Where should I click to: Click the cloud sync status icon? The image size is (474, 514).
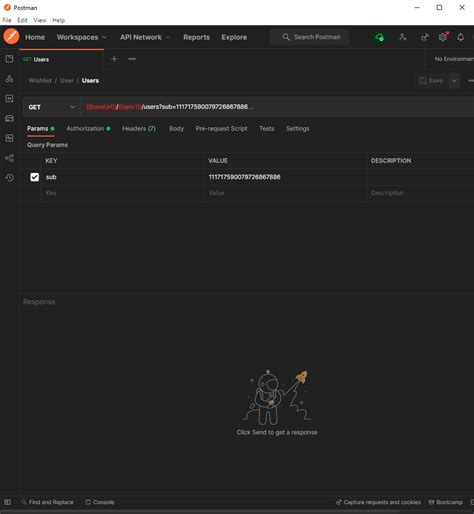(x=379, y=37)
